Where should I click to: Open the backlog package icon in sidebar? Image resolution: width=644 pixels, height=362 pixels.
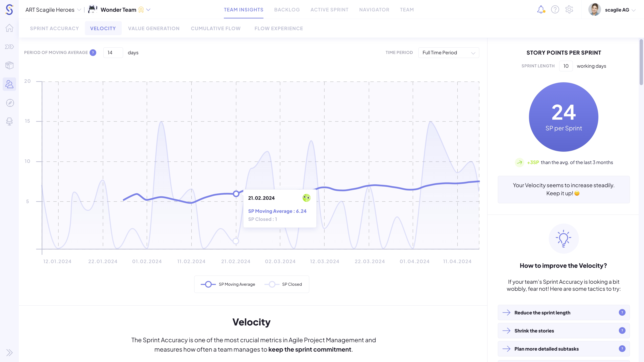(9, 65)
